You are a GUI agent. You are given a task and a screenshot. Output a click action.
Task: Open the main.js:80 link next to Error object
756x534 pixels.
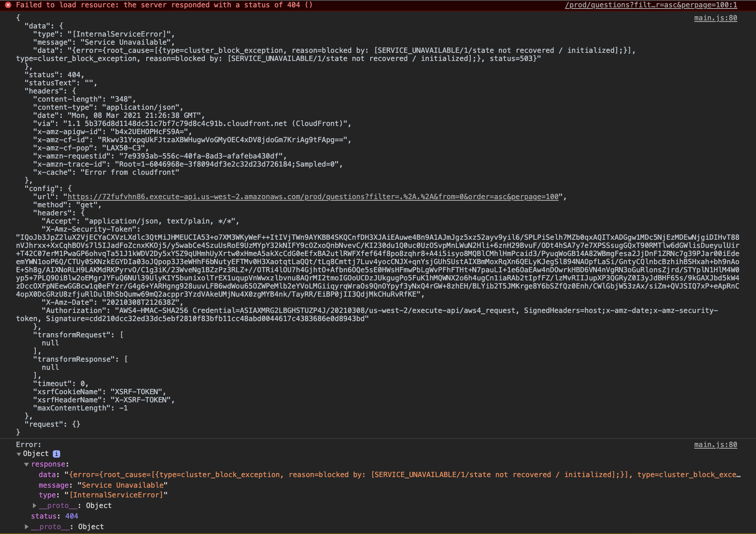point(715,444)
